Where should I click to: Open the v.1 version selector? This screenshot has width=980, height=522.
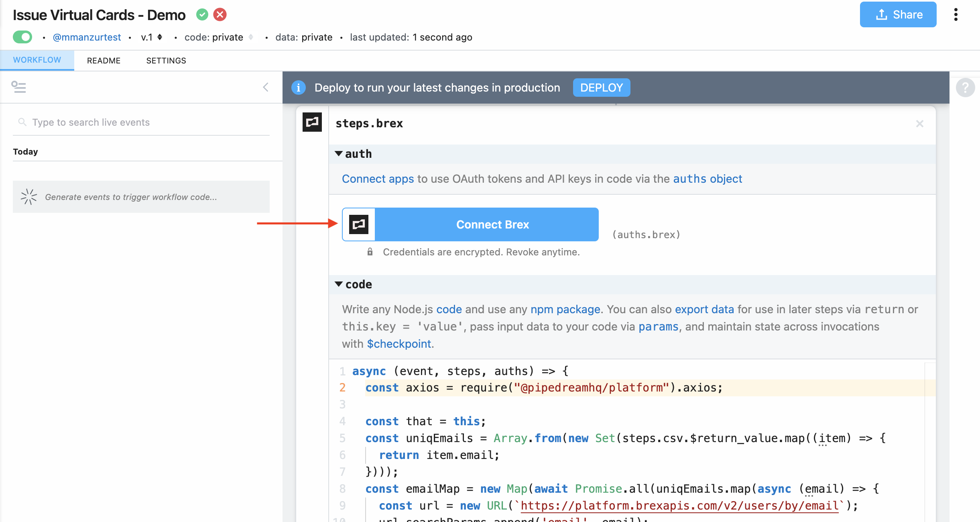[x=152, y=37]
